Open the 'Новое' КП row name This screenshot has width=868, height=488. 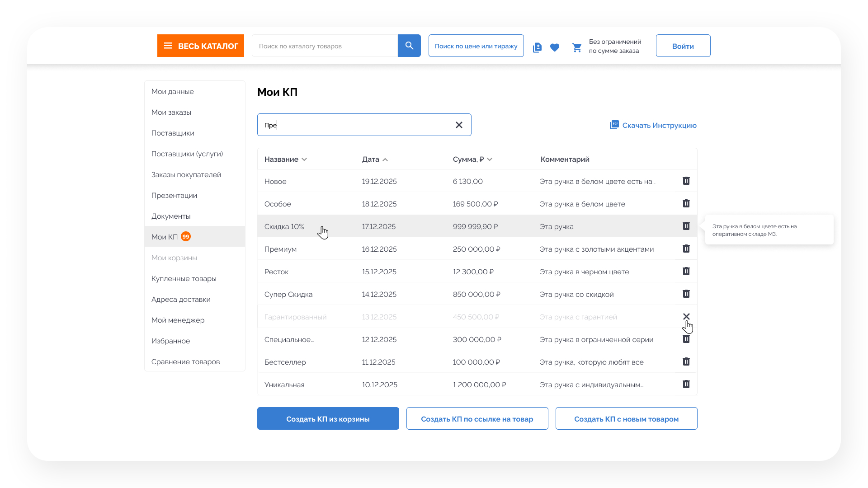pos(275,181)
